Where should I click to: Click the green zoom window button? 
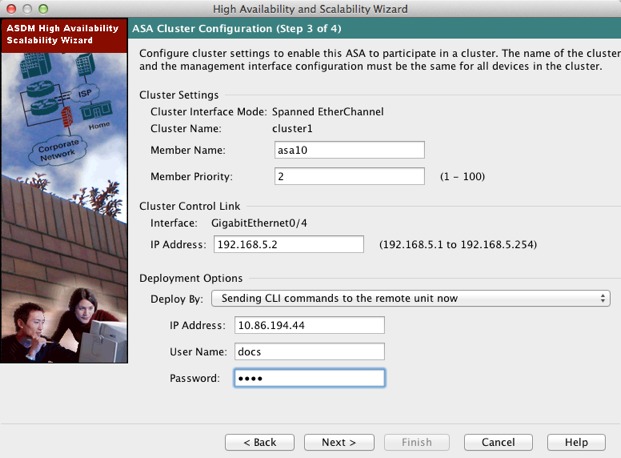pyautogui.click(x=43, y=8)
